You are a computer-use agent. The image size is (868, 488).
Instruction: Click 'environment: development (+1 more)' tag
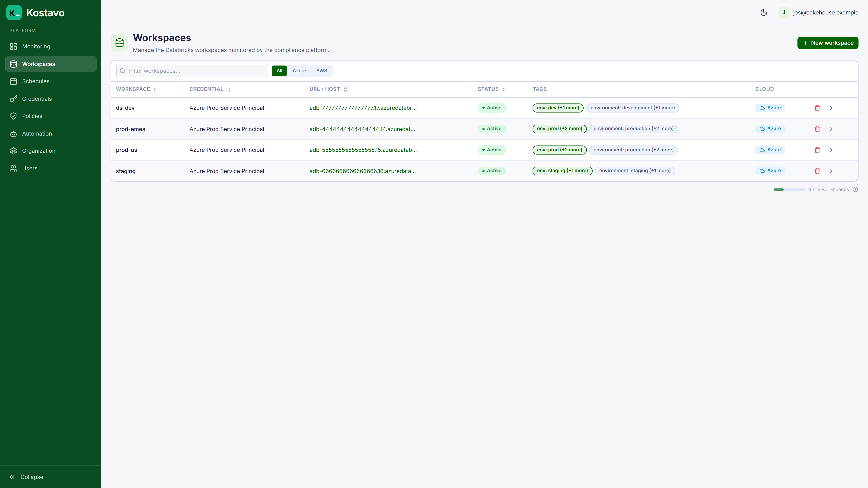[x=632, y=108]
